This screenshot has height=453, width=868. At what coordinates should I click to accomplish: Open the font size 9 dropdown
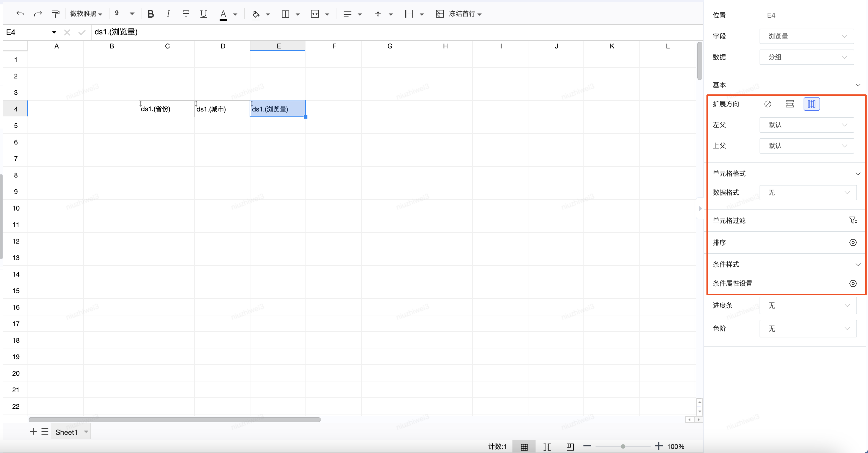tap(125, 13)
